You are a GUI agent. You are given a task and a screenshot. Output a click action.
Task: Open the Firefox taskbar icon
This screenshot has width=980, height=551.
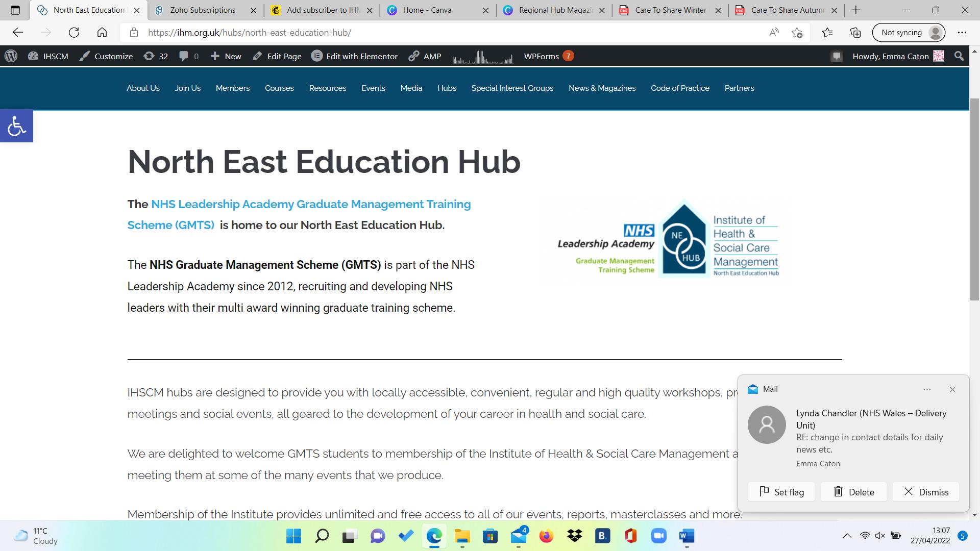[546, 536]
